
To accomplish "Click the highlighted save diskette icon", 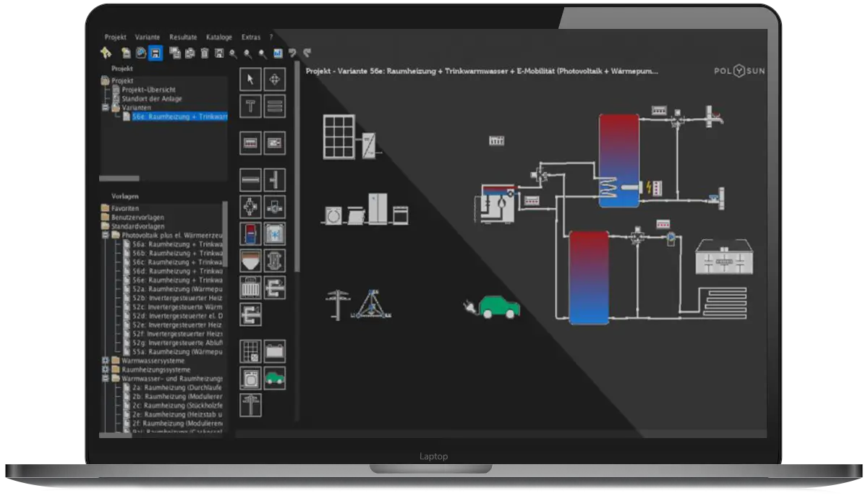I will 156,53.
